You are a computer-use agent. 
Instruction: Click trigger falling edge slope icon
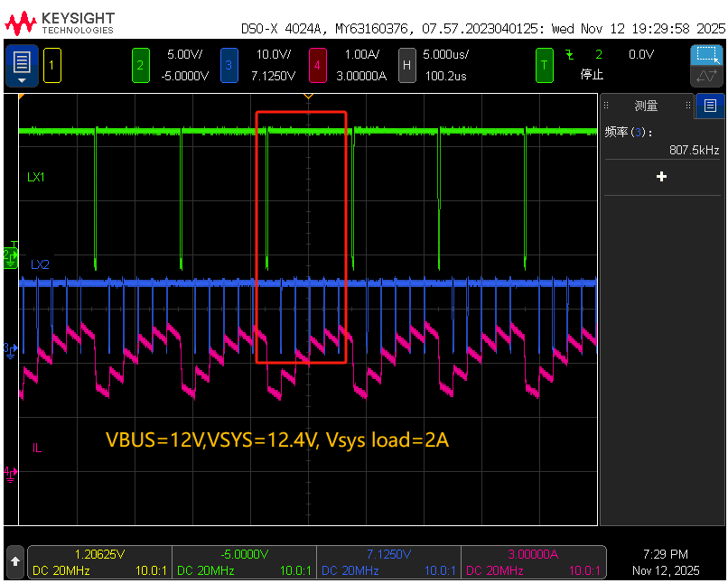[570, 55]
